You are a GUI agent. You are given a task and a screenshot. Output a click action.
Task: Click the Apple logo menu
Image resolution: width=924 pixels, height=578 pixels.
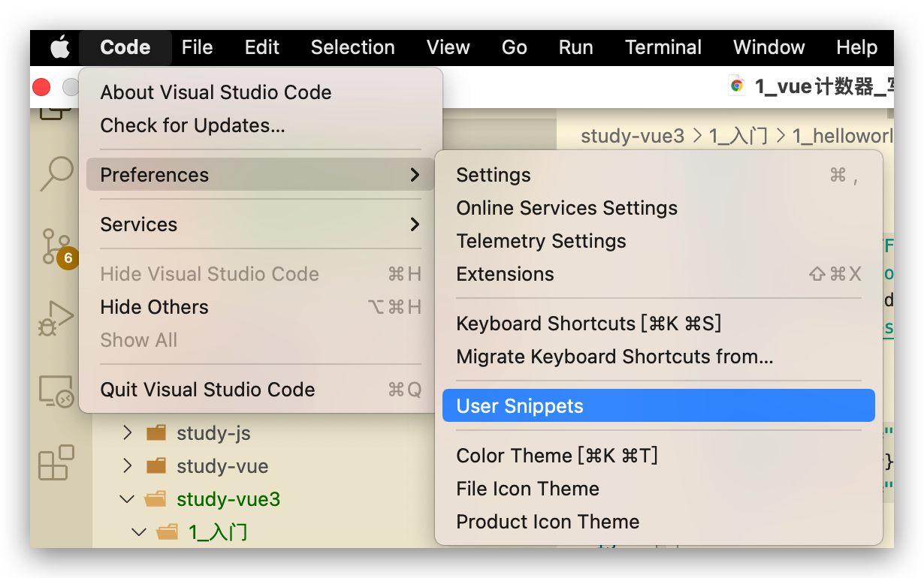coord(60,48)
